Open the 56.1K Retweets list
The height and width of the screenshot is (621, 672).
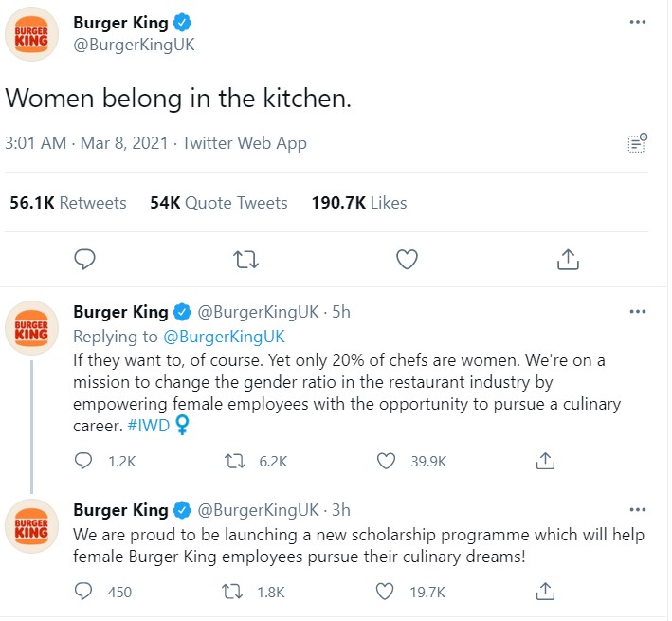tap(68, 203)
